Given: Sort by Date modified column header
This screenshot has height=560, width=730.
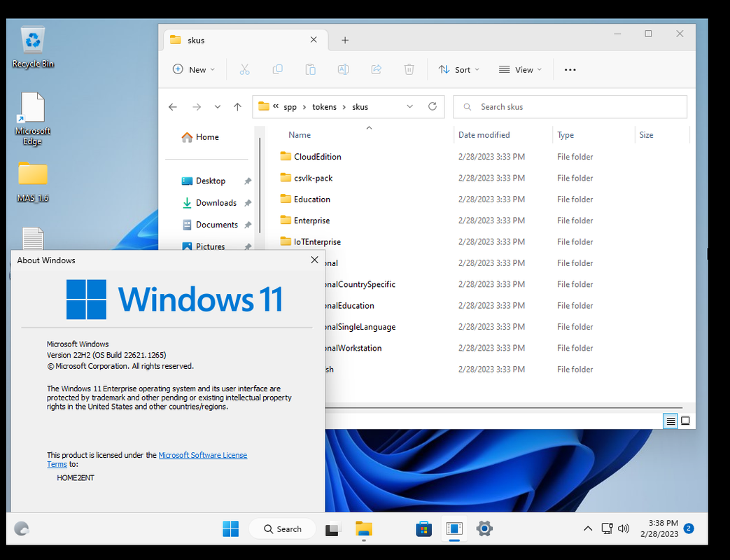Looking at the screenshot, I should point(484,135).
